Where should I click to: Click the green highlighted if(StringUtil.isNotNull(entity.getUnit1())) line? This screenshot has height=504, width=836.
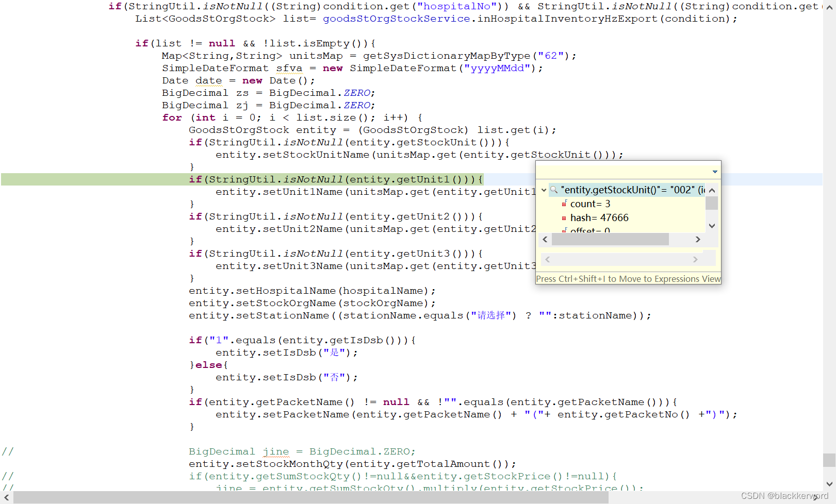[335, 179]
